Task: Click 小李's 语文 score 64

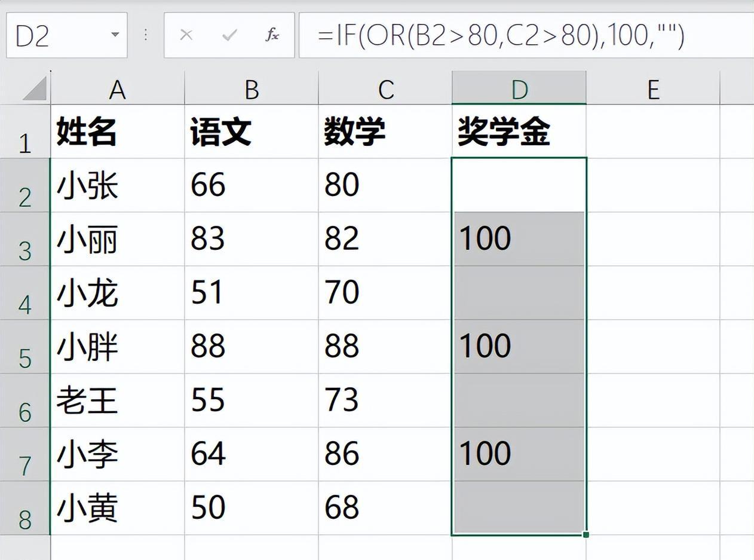Action: pos(252,454)
